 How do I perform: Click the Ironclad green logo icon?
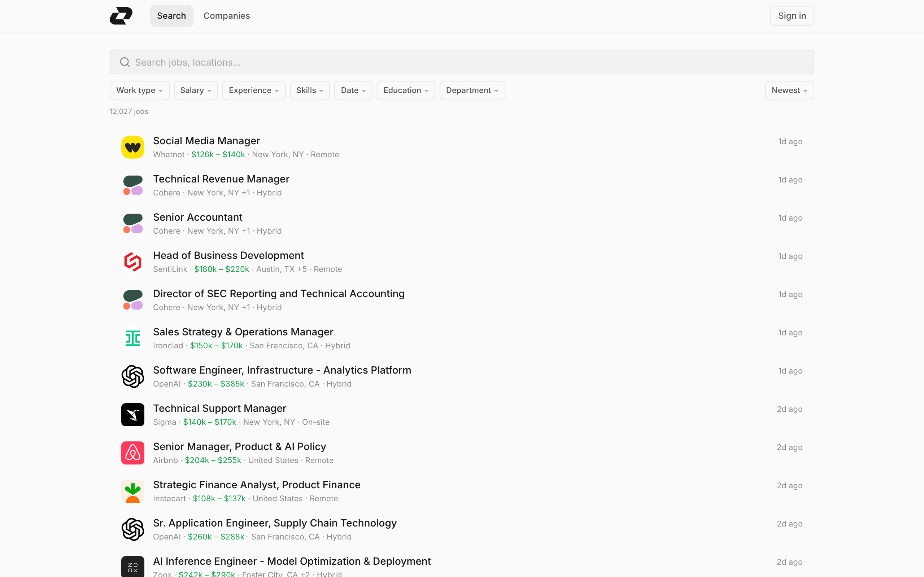pyautogui.click(x=132, y=338)
